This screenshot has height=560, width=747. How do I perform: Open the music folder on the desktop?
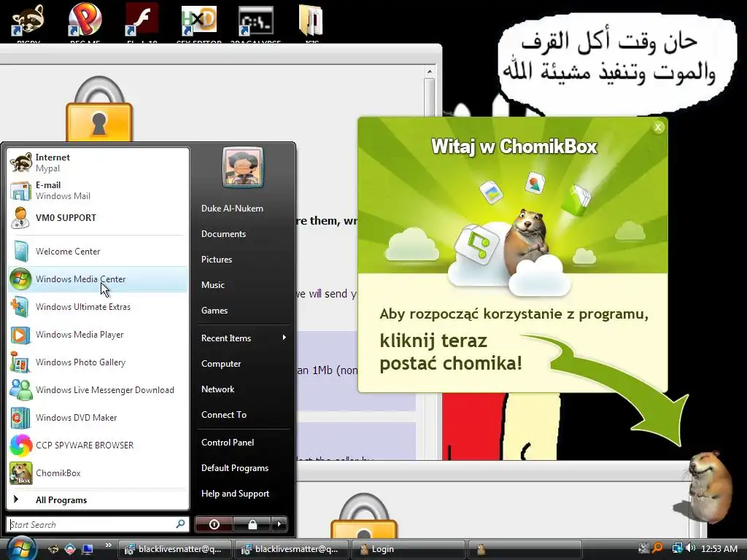click(311, 21)
